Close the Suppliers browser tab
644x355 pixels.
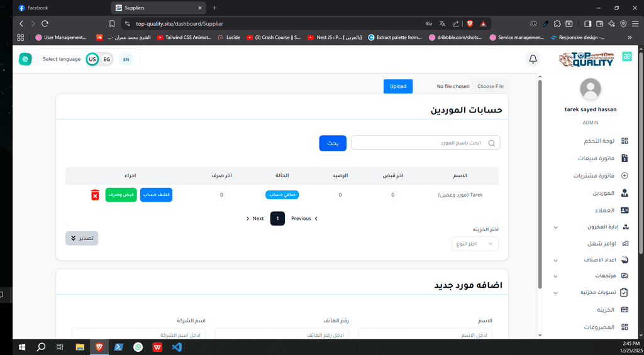tap(200, 8)
